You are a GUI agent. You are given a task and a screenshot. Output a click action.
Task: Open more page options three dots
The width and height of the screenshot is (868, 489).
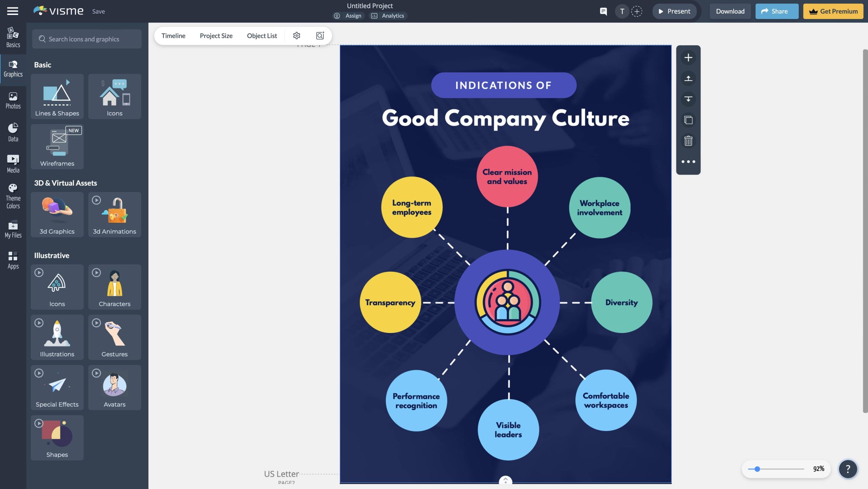[688, 162]
